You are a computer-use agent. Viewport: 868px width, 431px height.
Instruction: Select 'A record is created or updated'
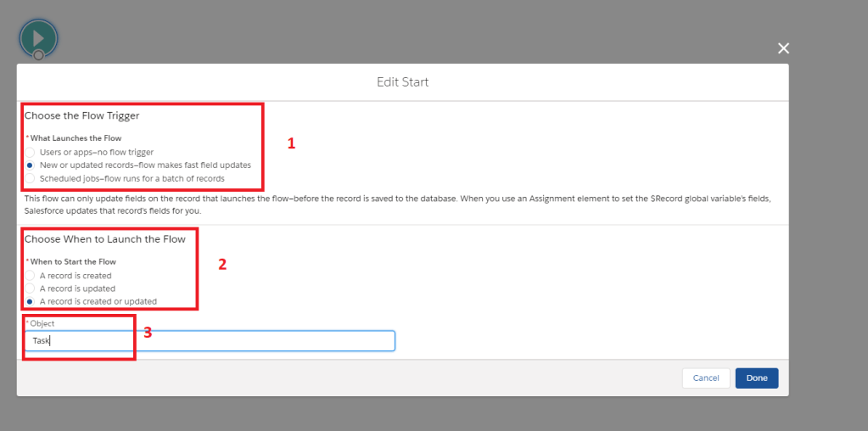pos(31,301)
